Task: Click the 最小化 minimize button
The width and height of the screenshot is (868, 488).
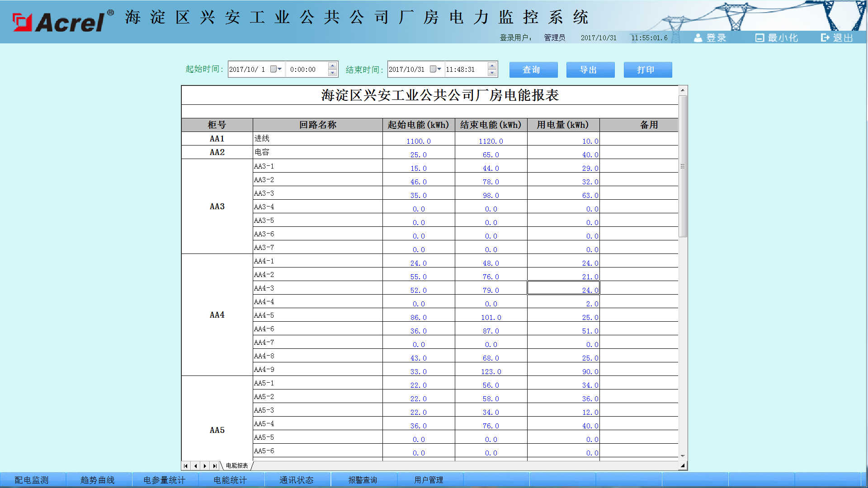Action: click(x=777, y=38)
